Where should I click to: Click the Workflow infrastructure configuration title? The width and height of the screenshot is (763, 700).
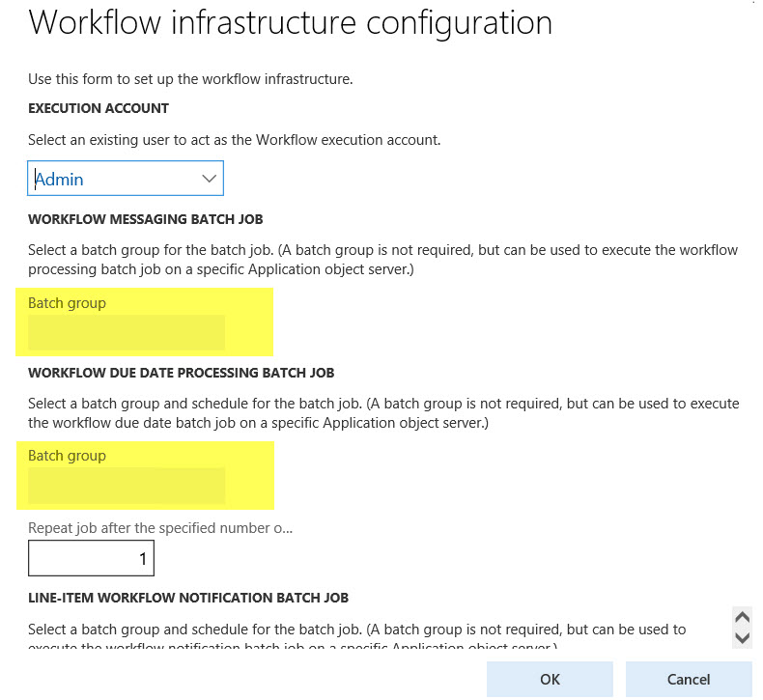[x=290, y=23]
